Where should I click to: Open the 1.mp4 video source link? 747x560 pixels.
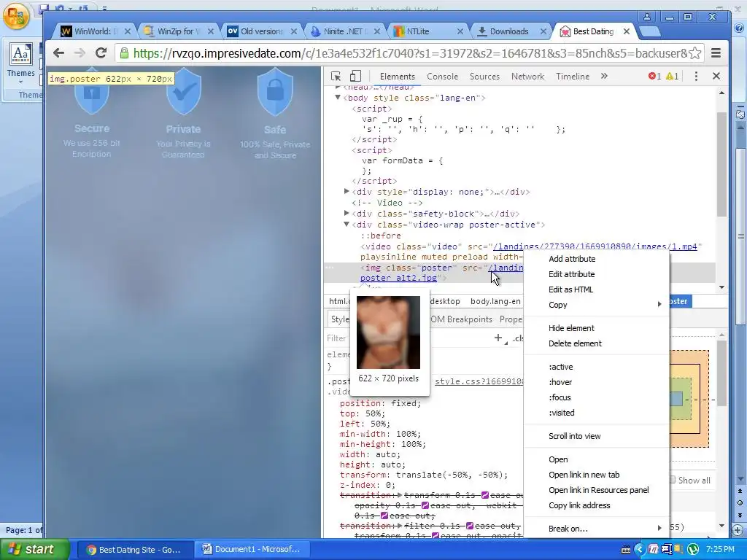[x=595, y=246]
